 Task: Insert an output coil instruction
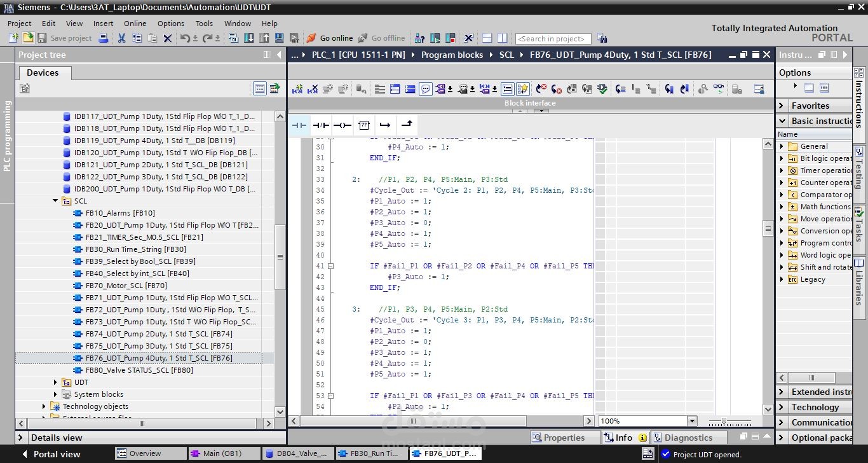[x=342, y=125]
